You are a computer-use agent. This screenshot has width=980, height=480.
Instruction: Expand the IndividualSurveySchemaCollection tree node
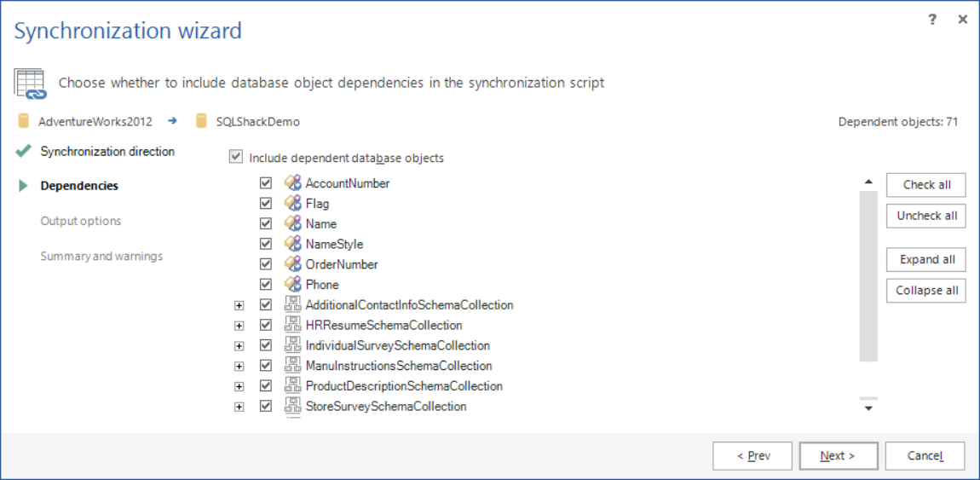(239, 346)
